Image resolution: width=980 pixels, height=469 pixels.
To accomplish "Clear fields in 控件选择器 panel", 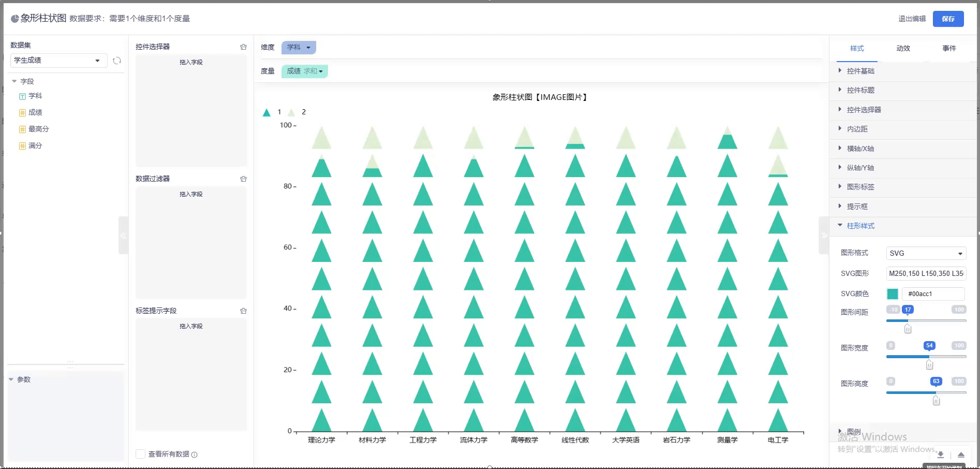I will (243, 47).
